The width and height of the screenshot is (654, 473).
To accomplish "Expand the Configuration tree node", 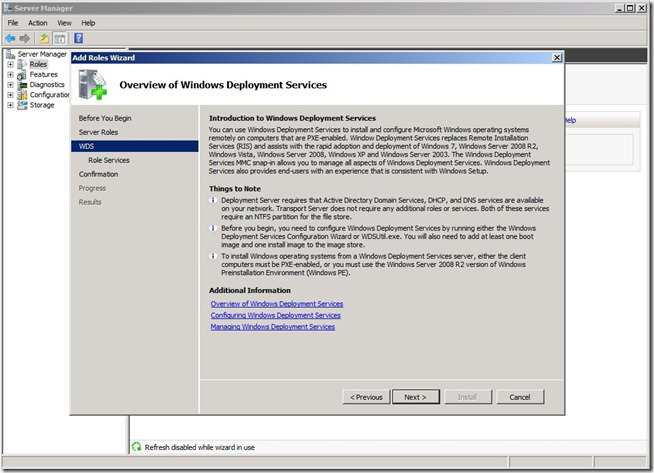I will click(x=10, y=95).
